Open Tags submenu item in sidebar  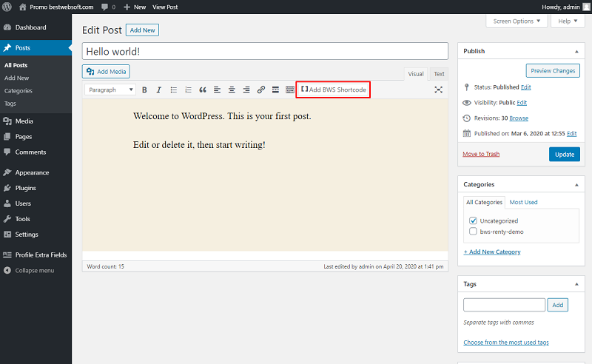(10, 104)
